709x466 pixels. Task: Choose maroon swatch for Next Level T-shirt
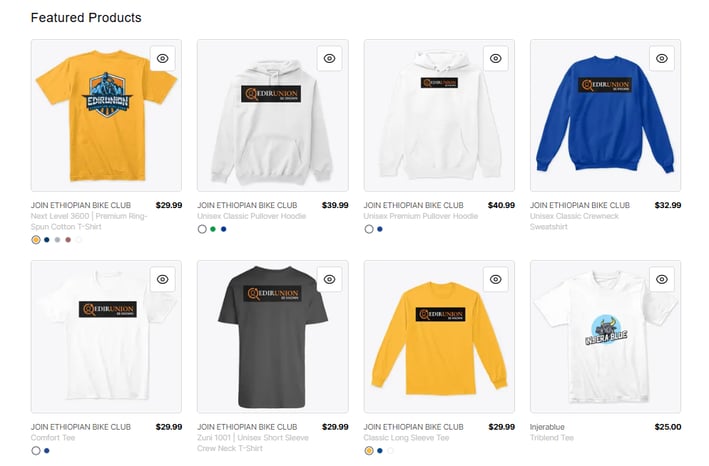click(68, 240)
